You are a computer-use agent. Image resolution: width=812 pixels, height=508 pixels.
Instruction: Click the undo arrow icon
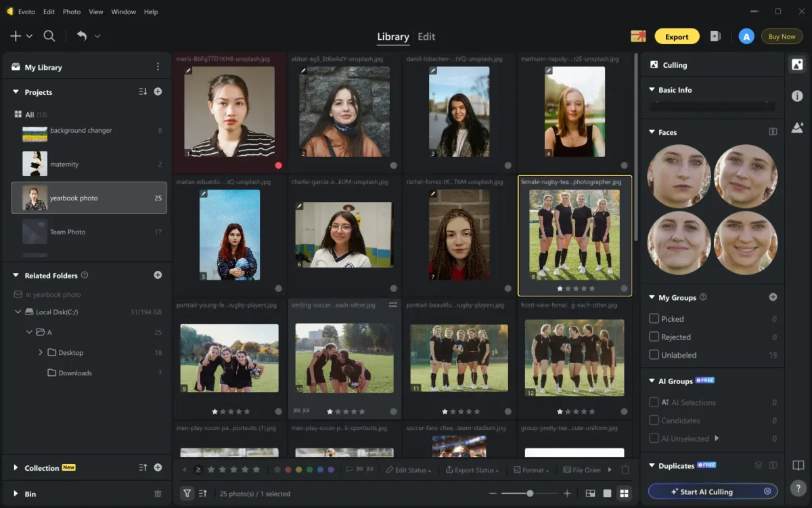(x=81, y=36)
